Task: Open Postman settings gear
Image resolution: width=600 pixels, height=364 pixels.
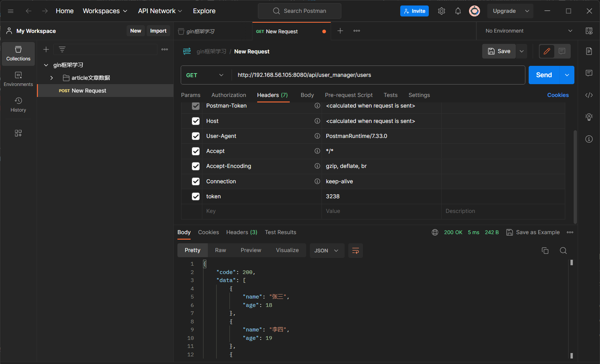Action: [x=442, y=11]
